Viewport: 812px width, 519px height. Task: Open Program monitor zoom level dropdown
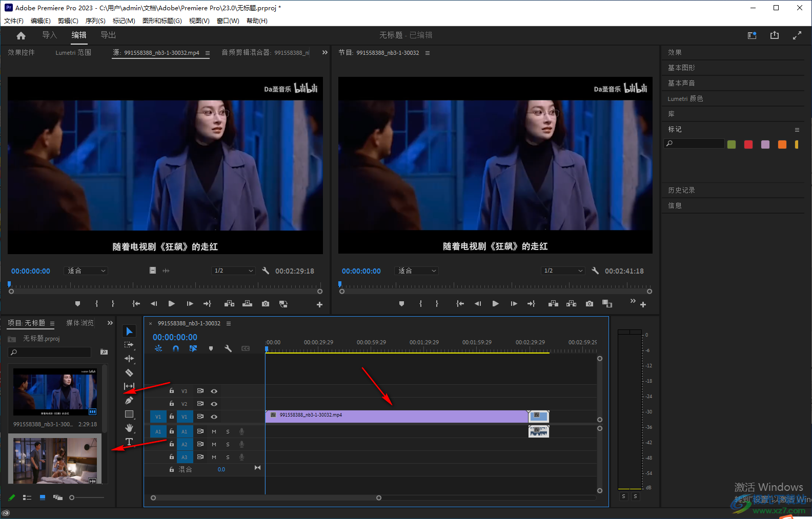pos(417,271)
